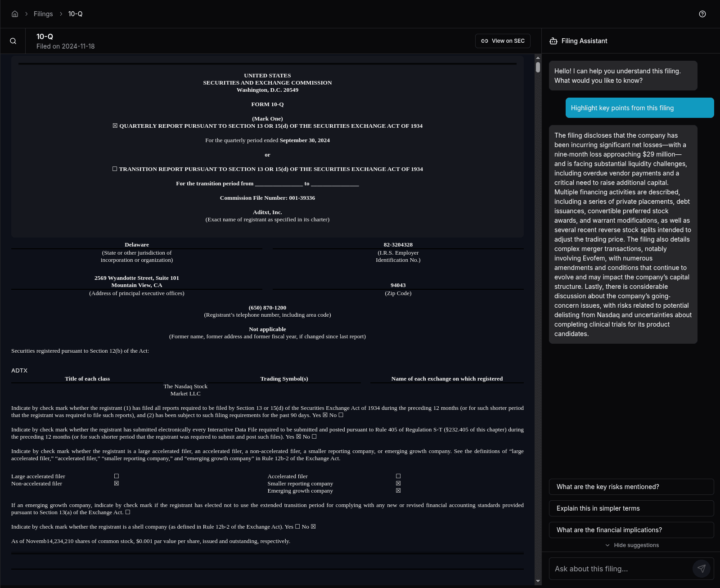Click the ADTX ticker text

point(19,370)
